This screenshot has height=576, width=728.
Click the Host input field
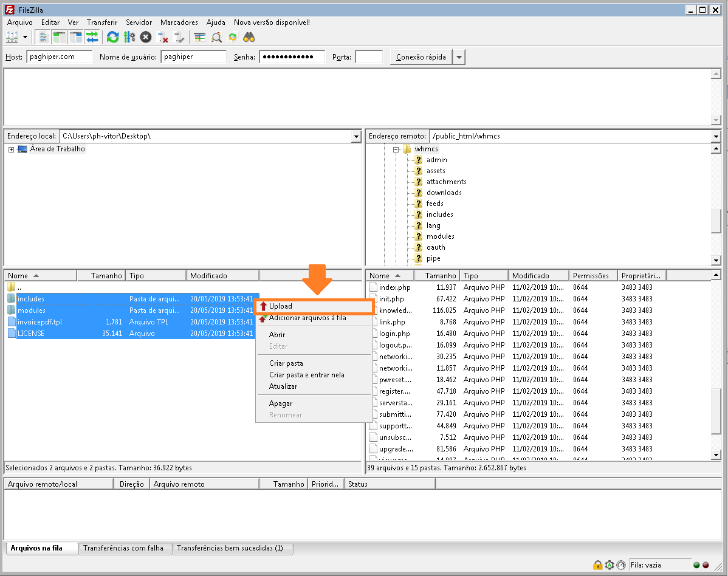60,57
